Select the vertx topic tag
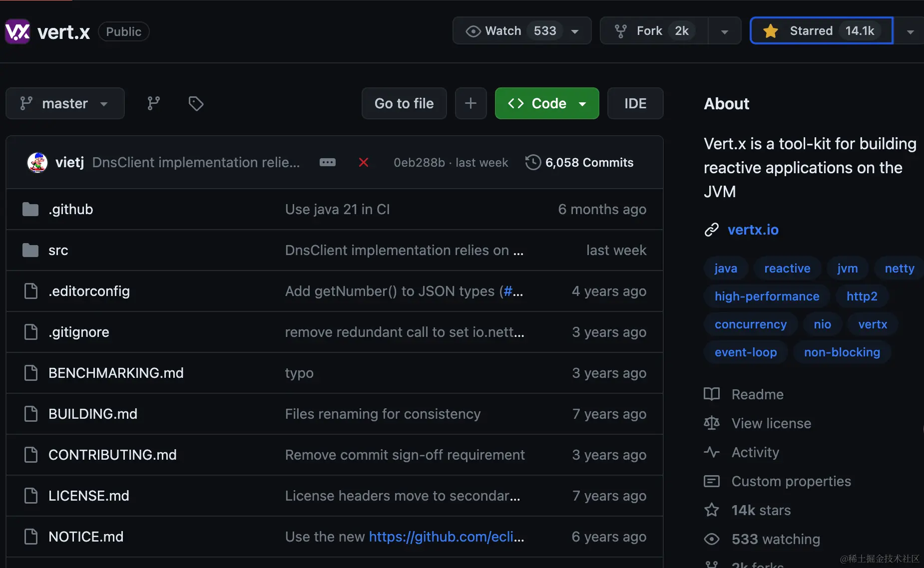This screenshot has width=924, height=568. [x=873, y=324]
